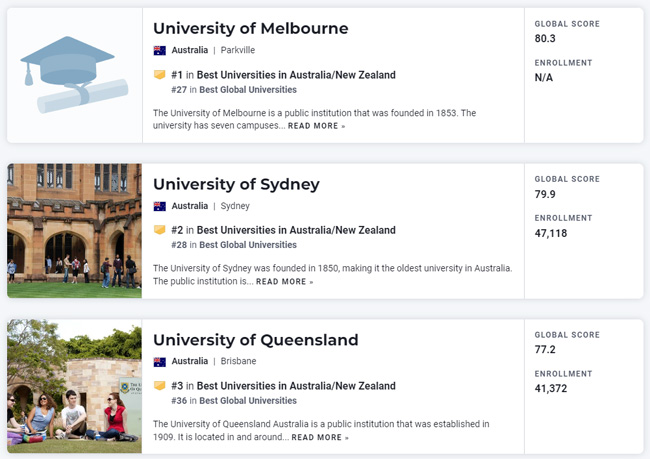Screen dimensions: 650x459
Task: Click the Australia flag icon under University of Sydney
Action: tap(159, 206)
